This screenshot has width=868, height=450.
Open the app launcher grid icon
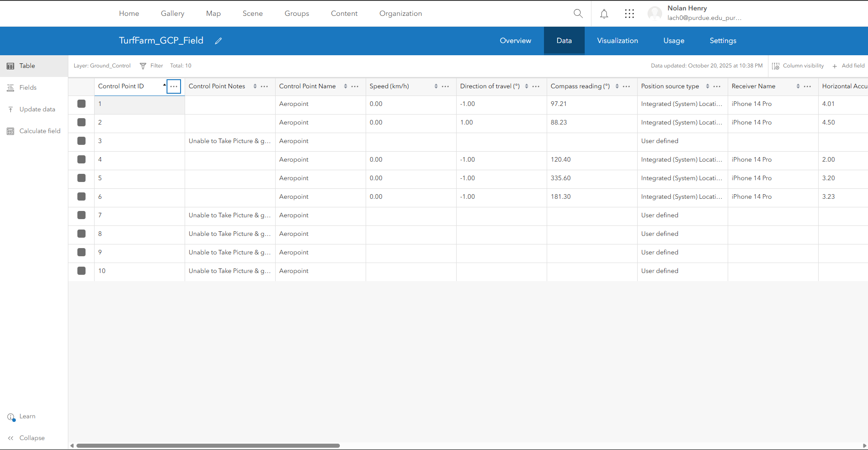pos(630,14)
